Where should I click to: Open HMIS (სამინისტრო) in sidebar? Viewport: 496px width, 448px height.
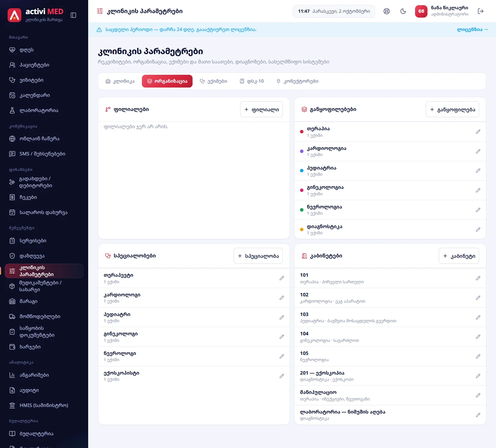[44, 405]
